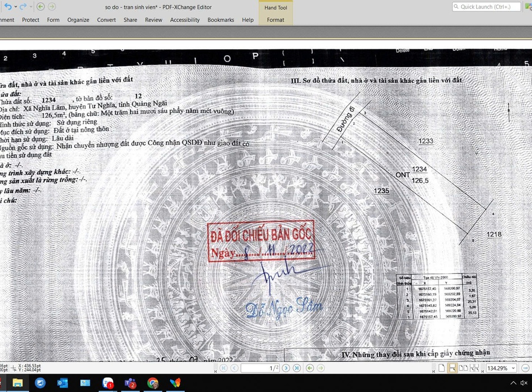Click the Quick Launch search field
The image size is (532, 392).
486,7
